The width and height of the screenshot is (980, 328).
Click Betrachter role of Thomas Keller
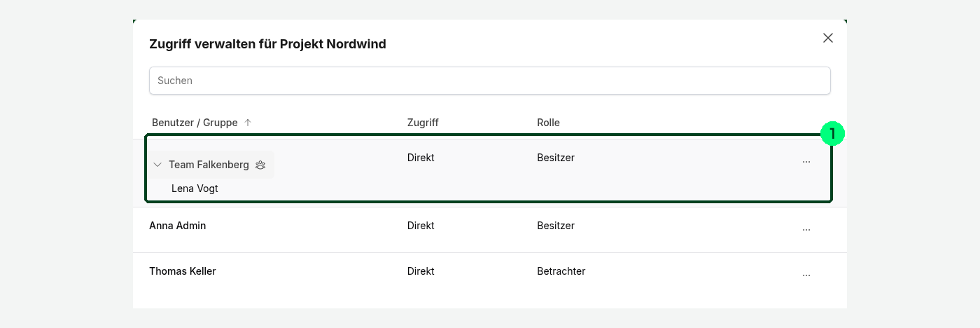[x=561, y=271]
